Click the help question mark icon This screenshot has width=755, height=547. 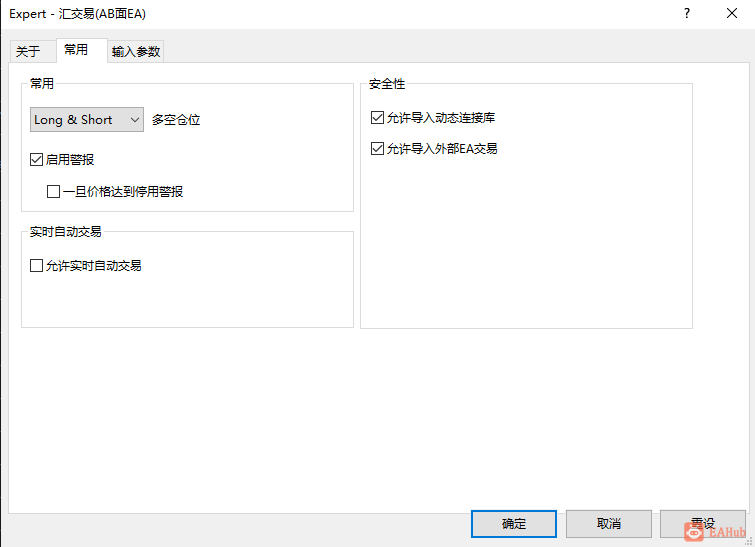click(687, 13)
